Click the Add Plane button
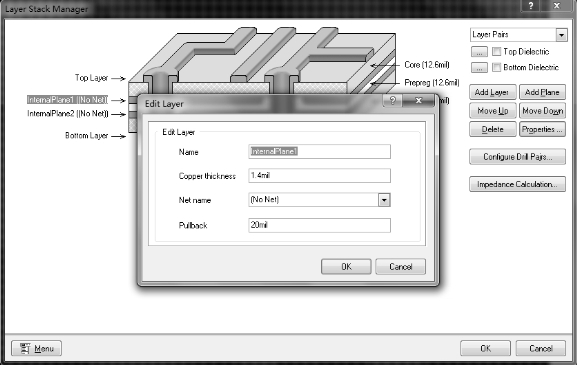The width and height of the screenshot is (577, 365). pos(542,92)
